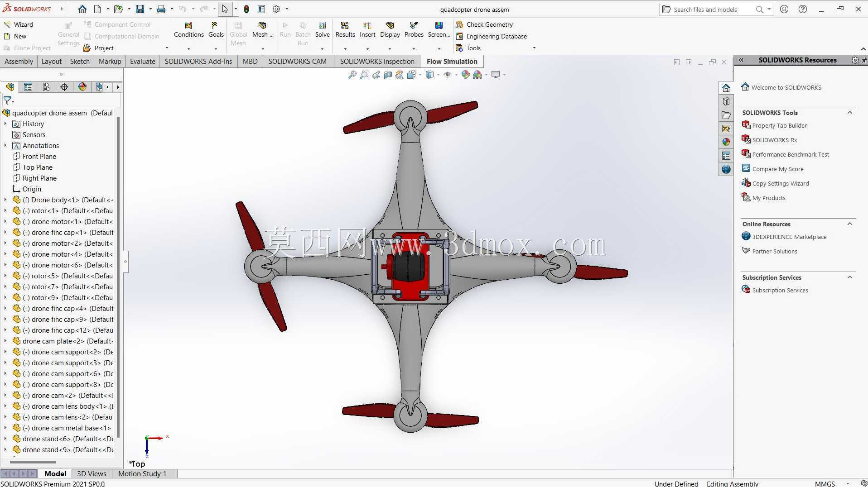Open the Flow Simulation Wizard

point(18,24)
